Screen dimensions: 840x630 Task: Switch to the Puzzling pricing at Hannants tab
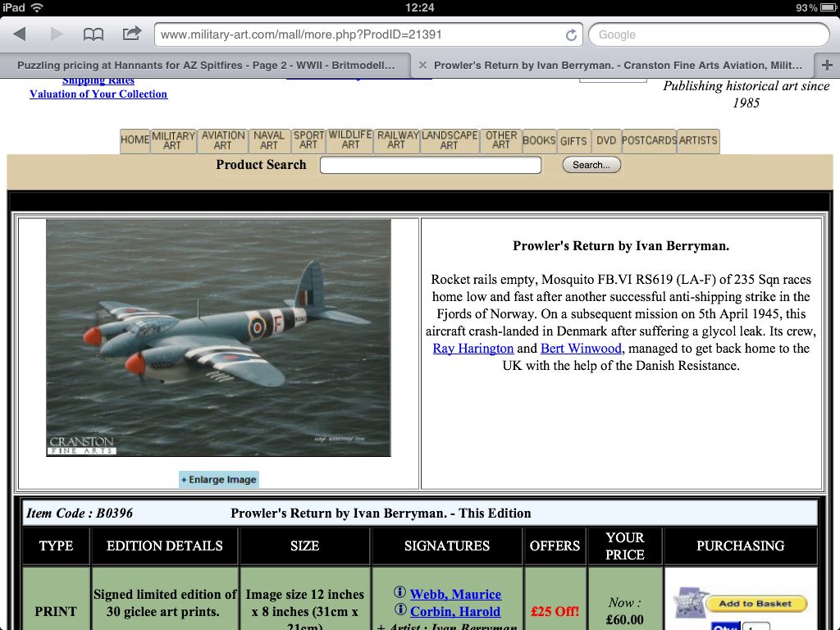[x=205, y=65]
